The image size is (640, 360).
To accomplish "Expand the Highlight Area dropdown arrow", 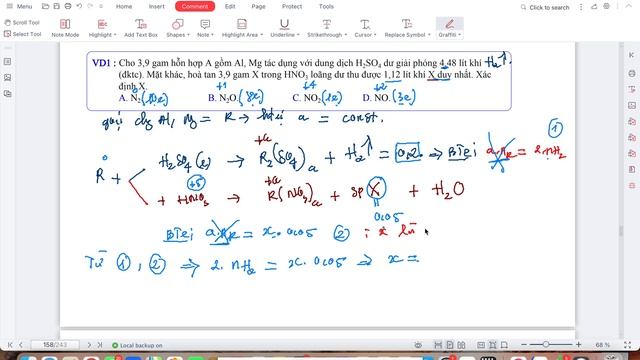I will tap(261, 35).
